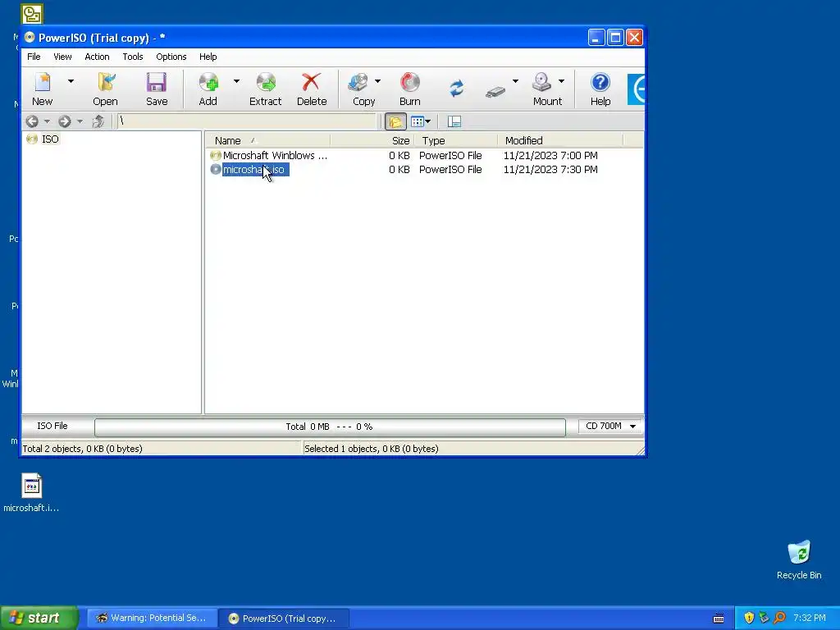Screen dimensions: 840x630
Task: Sort by the Type column header
Action: point(456,140)
